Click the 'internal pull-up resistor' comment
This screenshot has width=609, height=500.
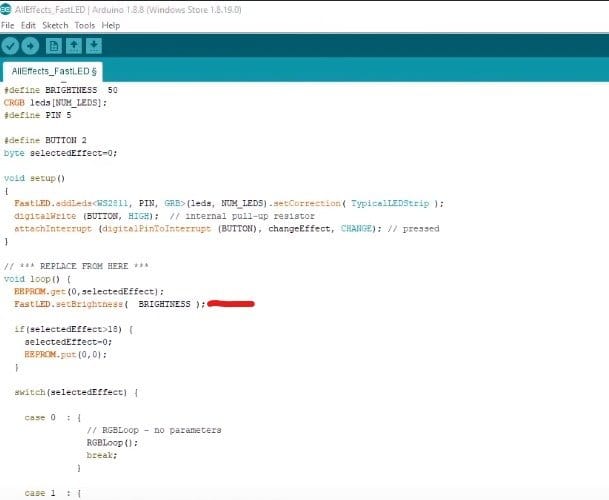click(242, 216)
